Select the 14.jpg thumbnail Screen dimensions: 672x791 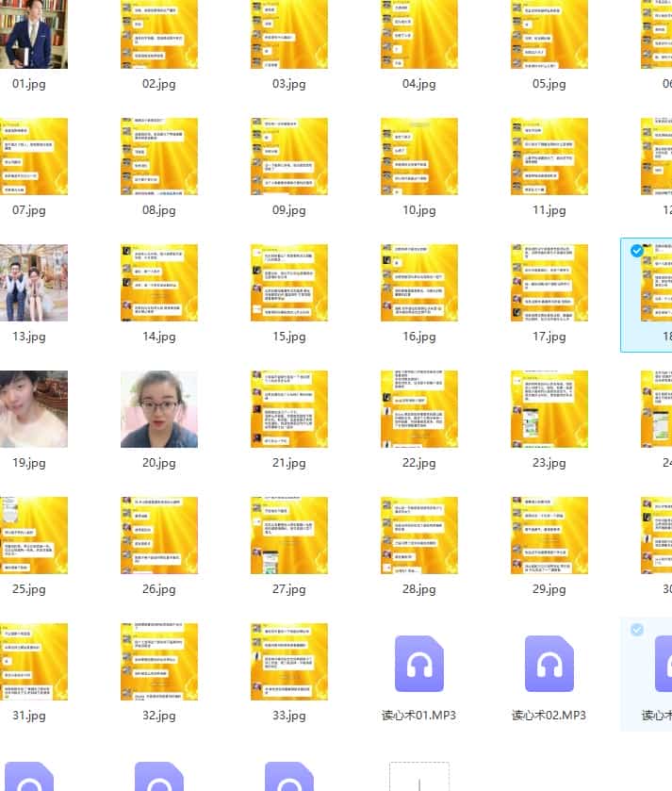[x=159, y=283]
